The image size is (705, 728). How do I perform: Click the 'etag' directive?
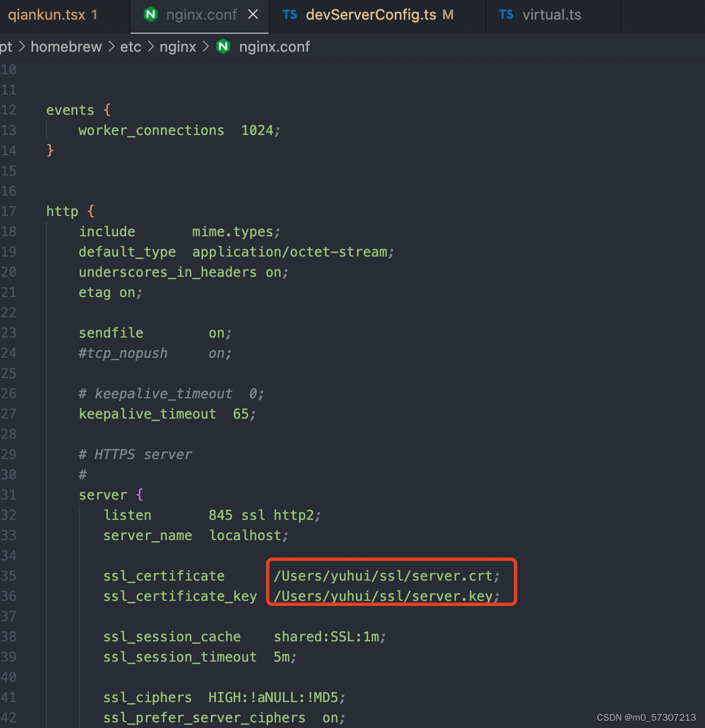(x=94, y=293)
